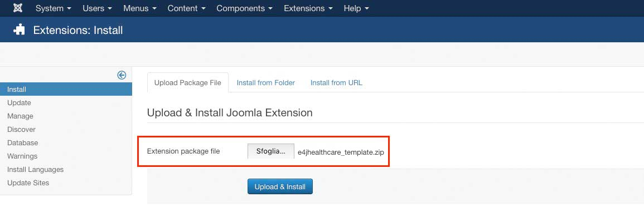644x212 pixels.
Task: Open the Content menu
Action: 186,8
